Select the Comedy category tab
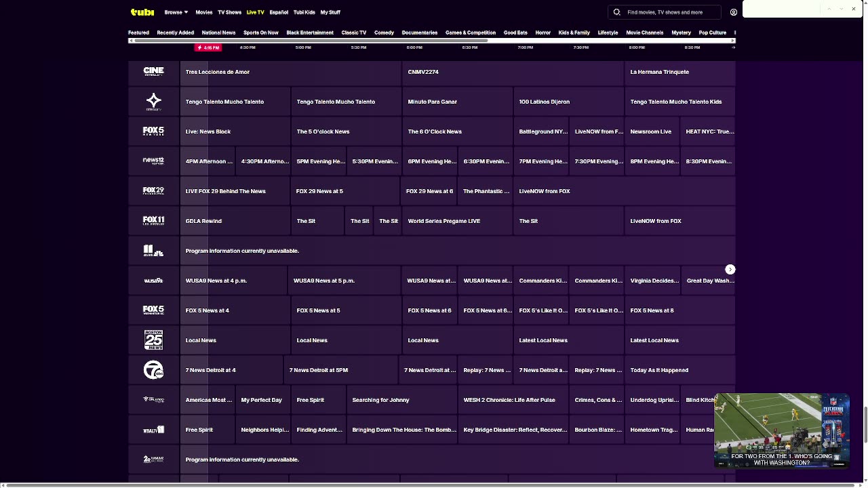Viewport: 868px width, 488px height. (384, 33)
